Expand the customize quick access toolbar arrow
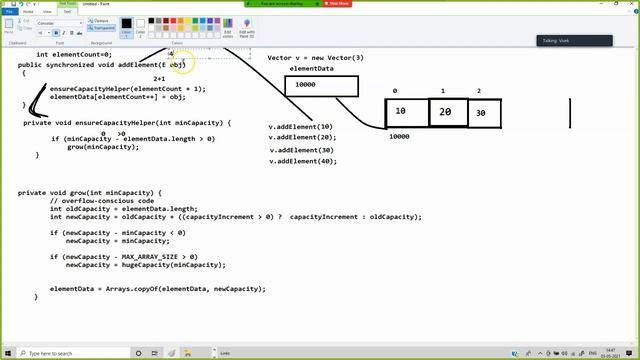 click(x=34, y=4)
